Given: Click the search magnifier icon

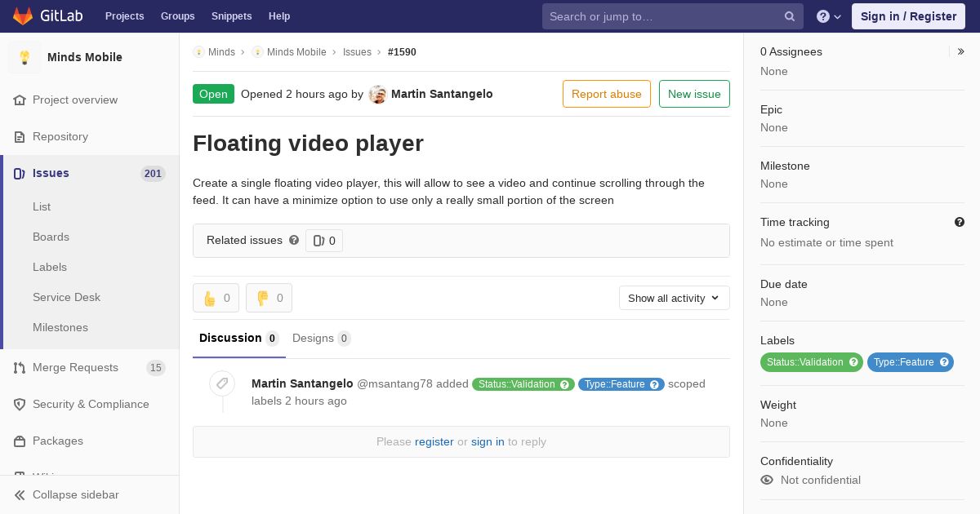Looking at the screenshot, I should (x=789, y=16).
